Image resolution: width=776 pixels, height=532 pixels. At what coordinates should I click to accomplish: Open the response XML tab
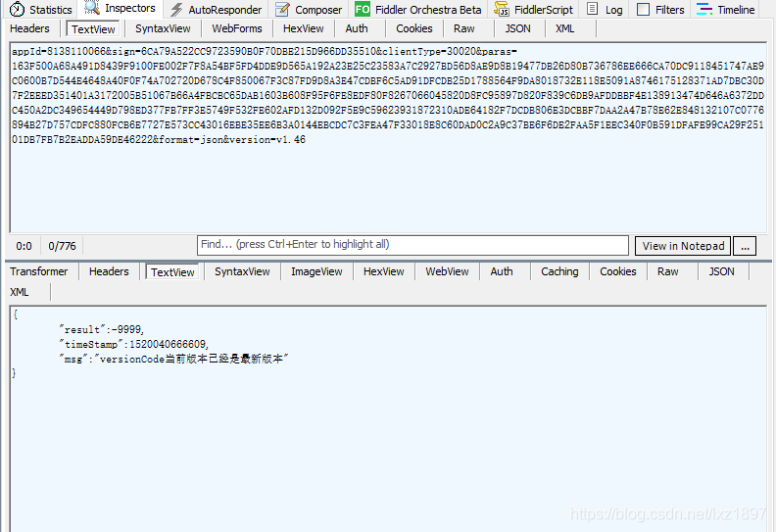pos(20,292)
